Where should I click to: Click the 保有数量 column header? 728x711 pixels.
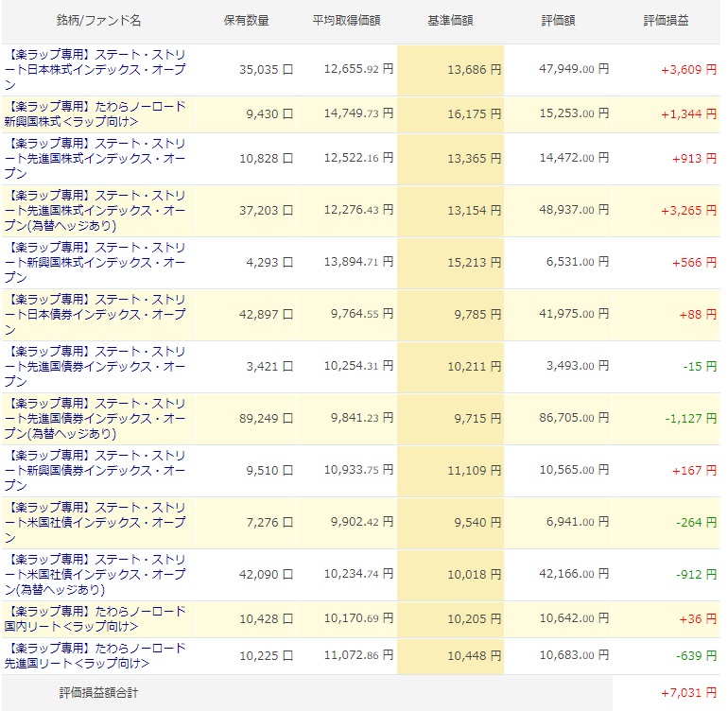(246, 21)
